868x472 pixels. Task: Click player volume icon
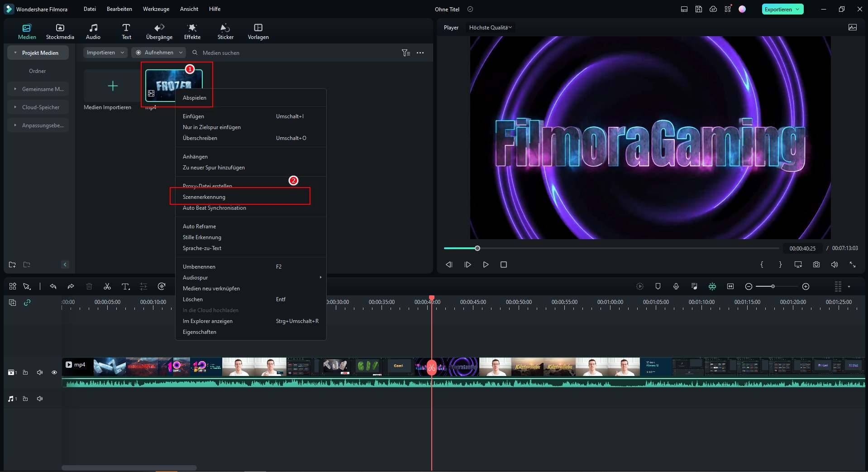(x=835, y=265)
